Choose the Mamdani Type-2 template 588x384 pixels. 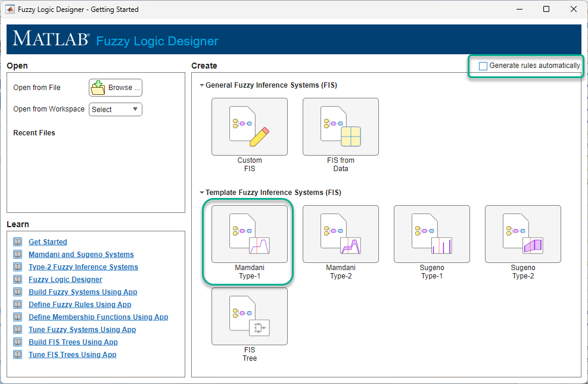[x=341, y=234]
